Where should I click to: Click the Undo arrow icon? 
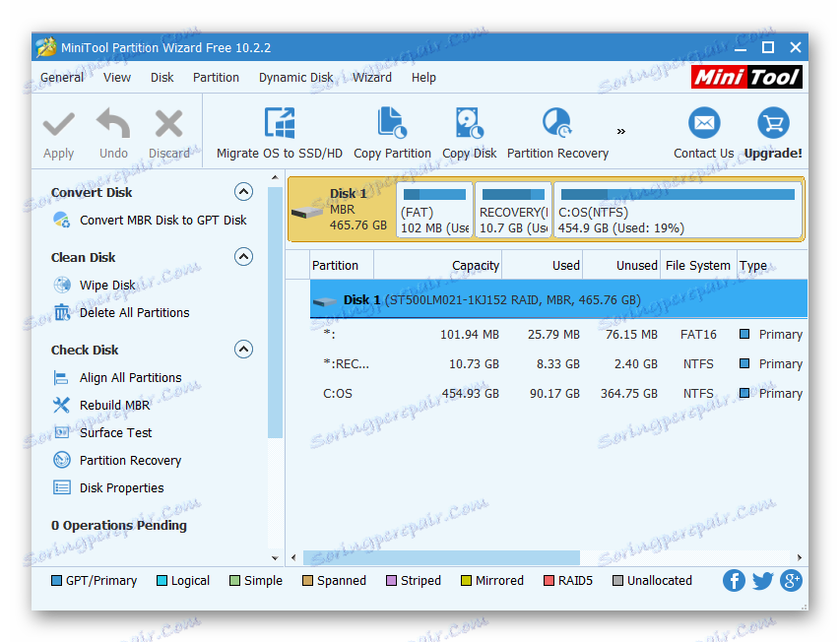point(113,123)
